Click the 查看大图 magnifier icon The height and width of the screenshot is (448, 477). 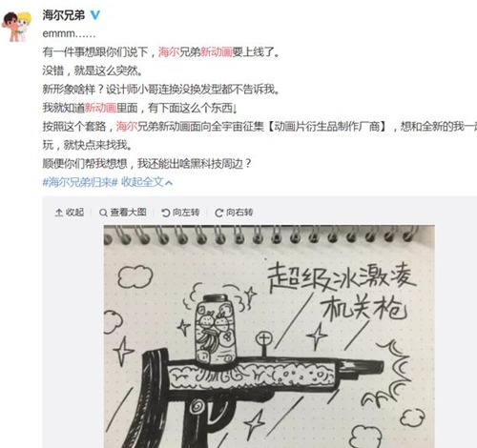click(103, 213)
